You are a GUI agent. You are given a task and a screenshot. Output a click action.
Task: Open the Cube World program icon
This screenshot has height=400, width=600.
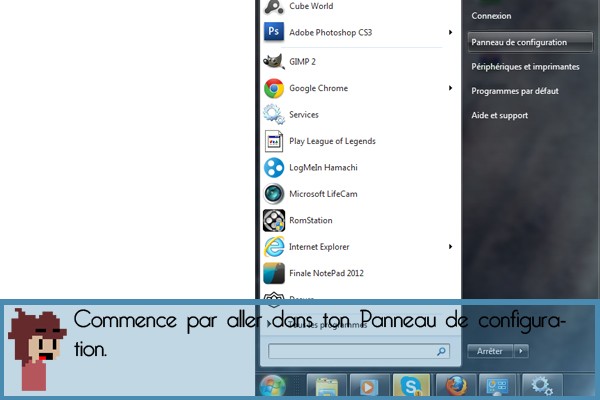274,7
